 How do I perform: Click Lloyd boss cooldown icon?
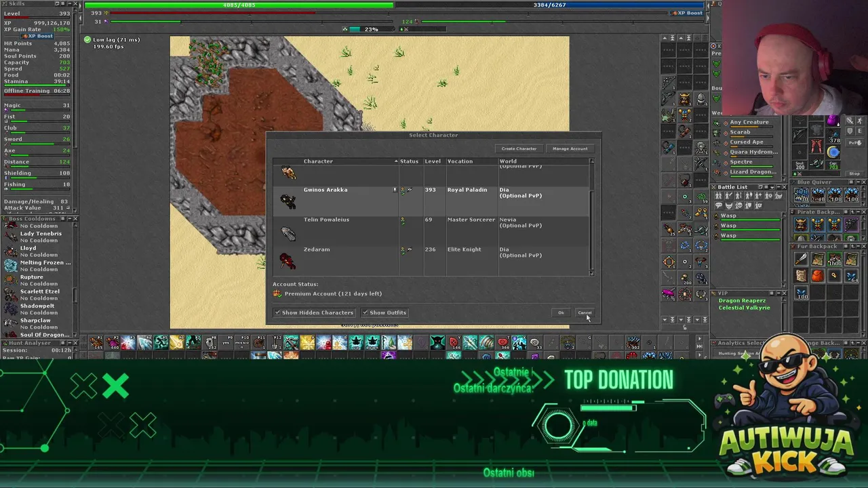[x=11, y=251]
